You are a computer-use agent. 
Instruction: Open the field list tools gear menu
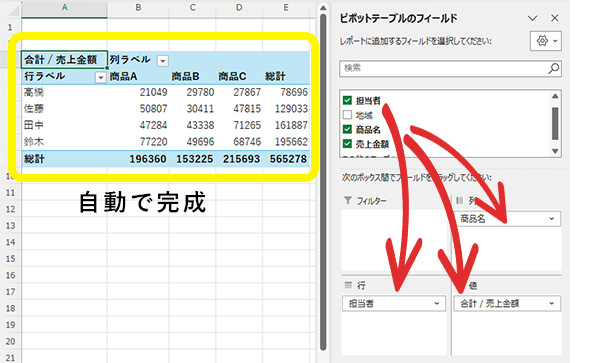coord(546,41)
